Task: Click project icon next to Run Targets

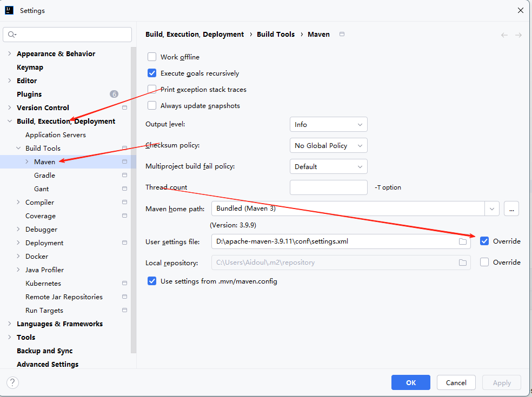Action: coord(124,310)
